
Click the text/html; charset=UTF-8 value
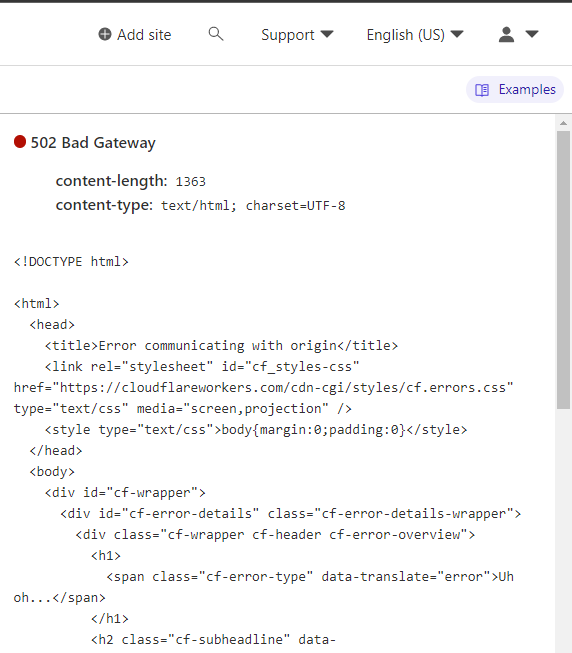[253, 206]
